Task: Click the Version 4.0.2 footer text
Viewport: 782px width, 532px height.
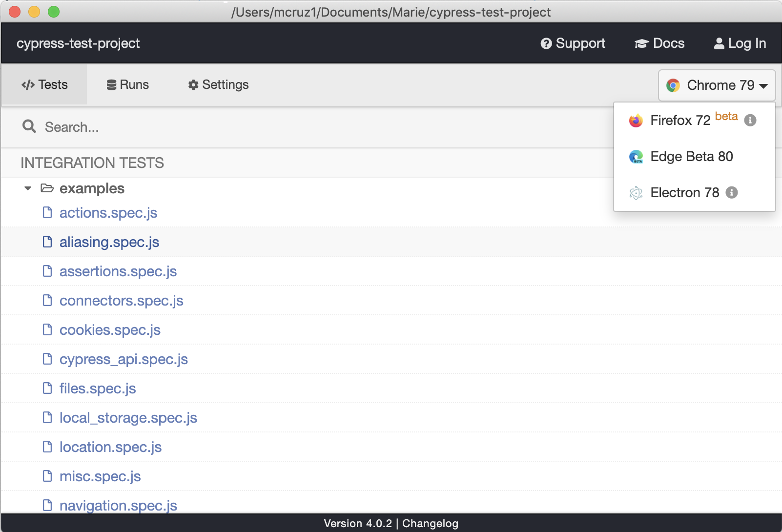Action: [358, 523]
